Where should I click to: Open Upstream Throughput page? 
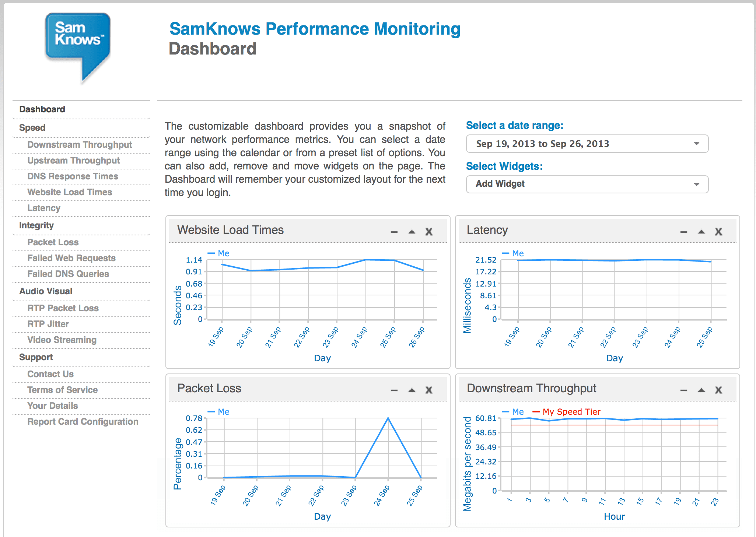tap(74, 161)
